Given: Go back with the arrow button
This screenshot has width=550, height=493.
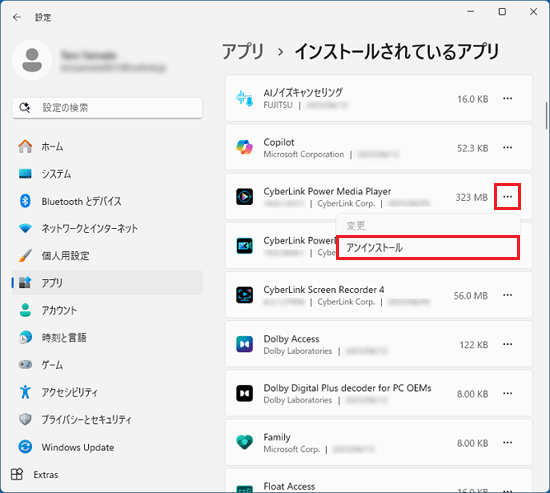Looking at the screenshot, I should pos(16,17).
